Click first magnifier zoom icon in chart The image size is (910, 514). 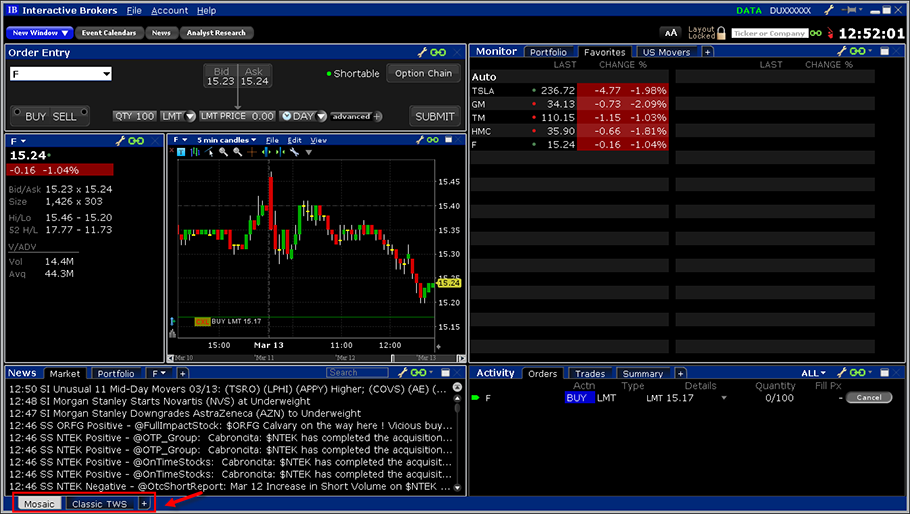coord(223,152)
